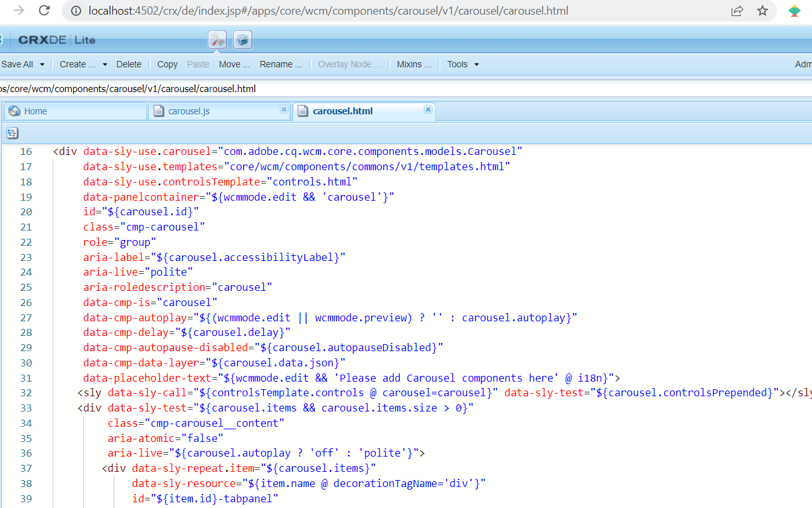Click the Delete button

pyautogui.click(x=129, y=64)
